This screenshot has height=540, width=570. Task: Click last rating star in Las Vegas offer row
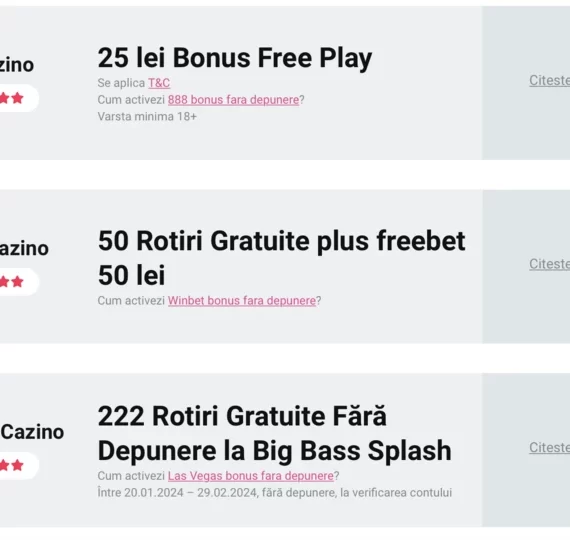pos(17,465)
